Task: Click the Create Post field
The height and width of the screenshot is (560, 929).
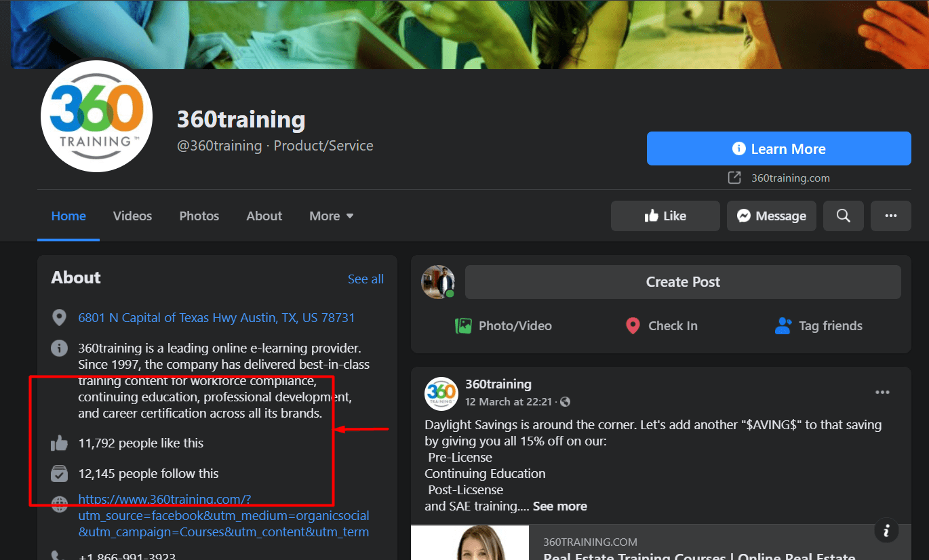Action: tap(683, 282)
